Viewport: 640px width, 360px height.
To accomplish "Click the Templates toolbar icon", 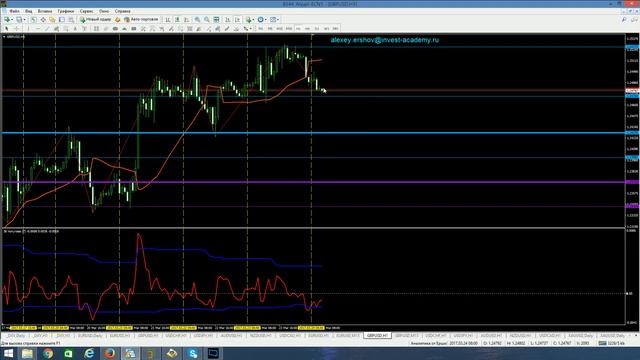I will tap(273, 20).
